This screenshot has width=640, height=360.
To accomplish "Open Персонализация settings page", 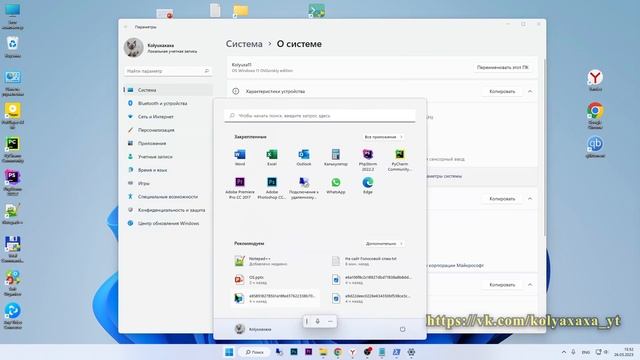I will (168, 130).
